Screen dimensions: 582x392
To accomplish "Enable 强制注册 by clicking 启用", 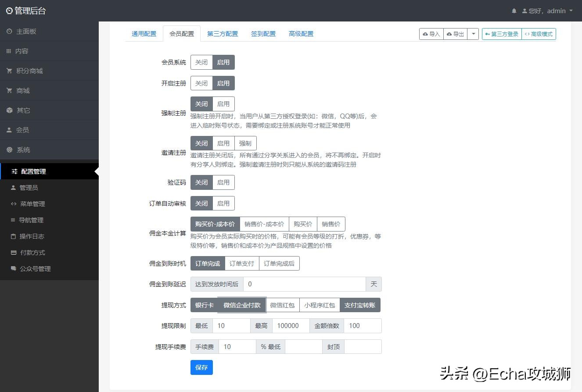I will click(x=223, y=103).
